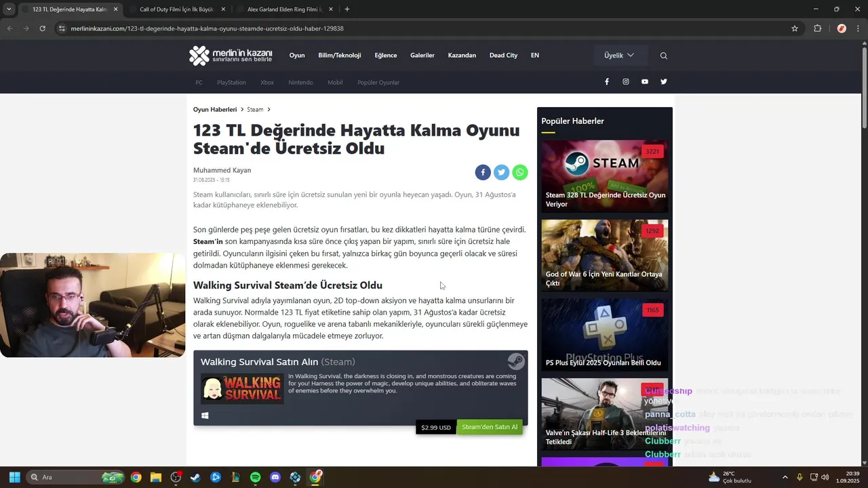This screenshot has width=868, height=488.
Task: Expand the Üyelik membership dropdown
Action: click(x=620, y=56)
